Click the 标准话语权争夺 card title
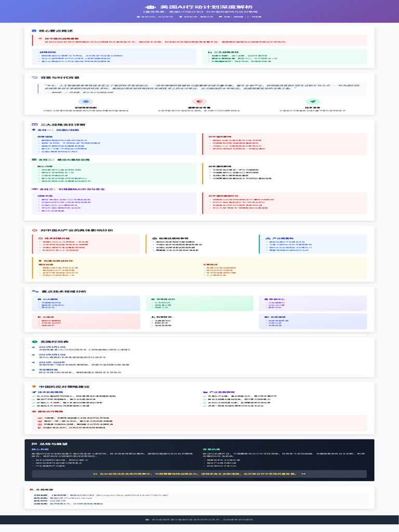This screenshot has width=399, height=532. (175, 238)
